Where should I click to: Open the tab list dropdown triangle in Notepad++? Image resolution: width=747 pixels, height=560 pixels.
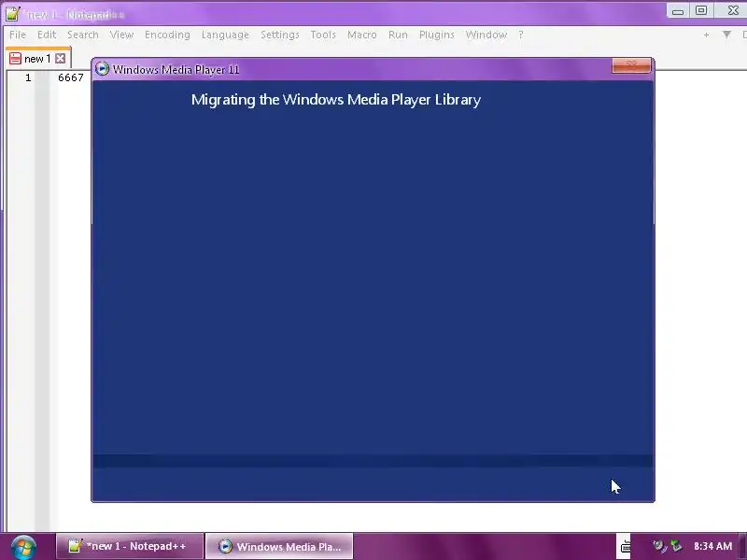726,35
